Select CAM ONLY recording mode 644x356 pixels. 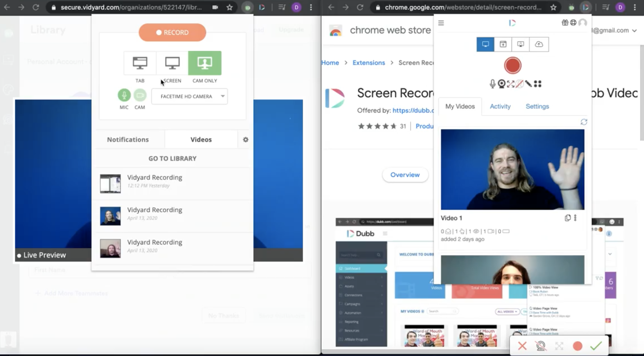[205, 63]
